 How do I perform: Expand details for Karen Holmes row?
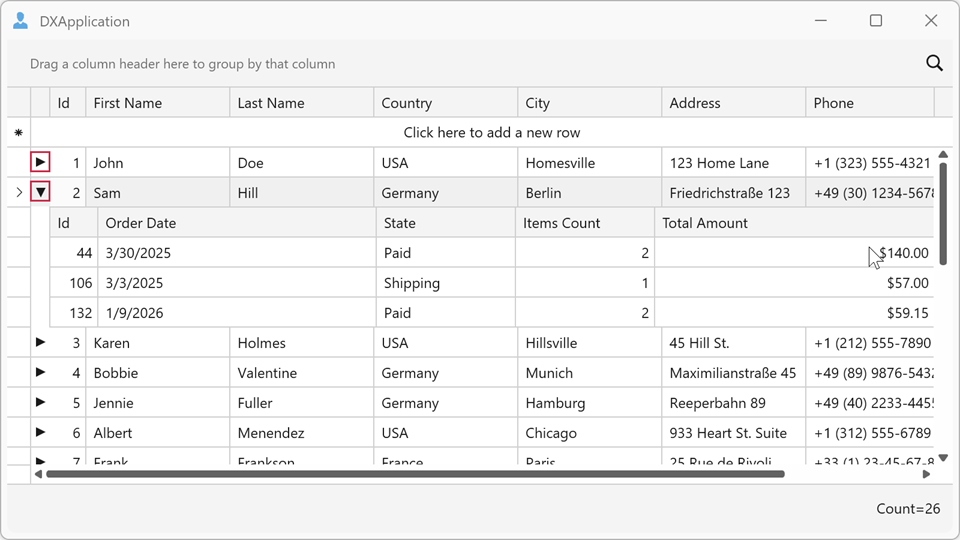[x=40, y=342]
